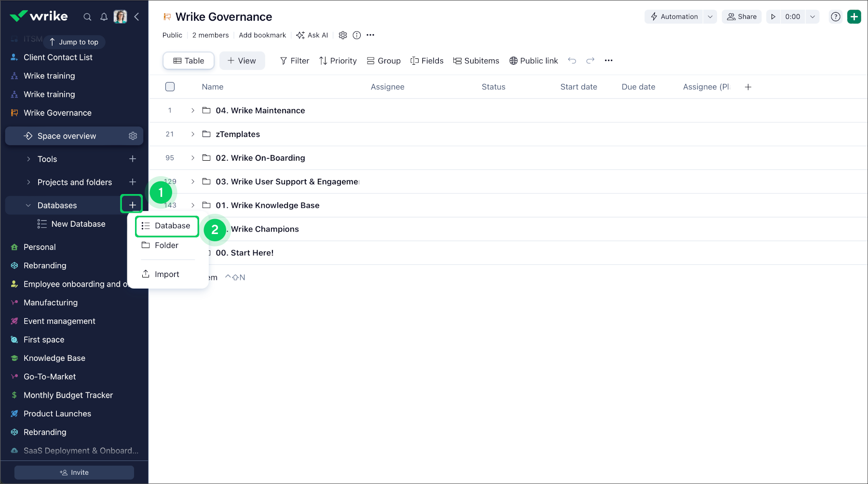
Task: Open the Priority sorting tool
Action: (323, 60)
